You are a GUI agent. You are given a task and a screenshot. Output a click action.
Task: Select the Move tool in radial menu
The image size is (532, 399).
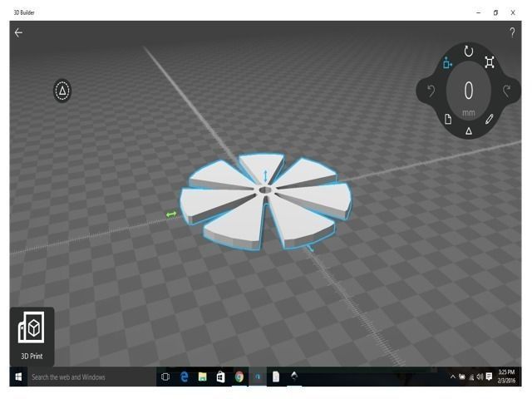click(447, 63)
